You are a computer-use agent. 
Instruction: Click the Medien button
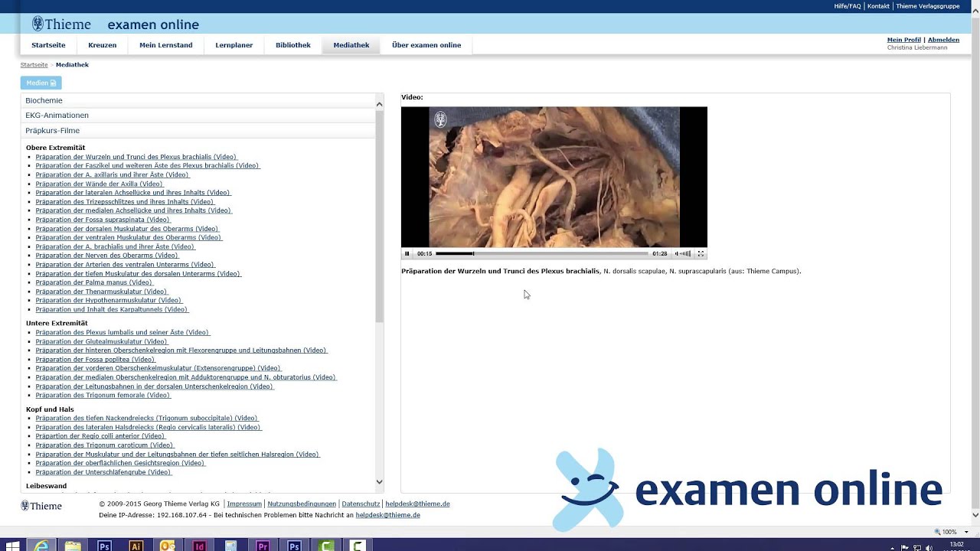pyautogui.click(x=41, y=83)
